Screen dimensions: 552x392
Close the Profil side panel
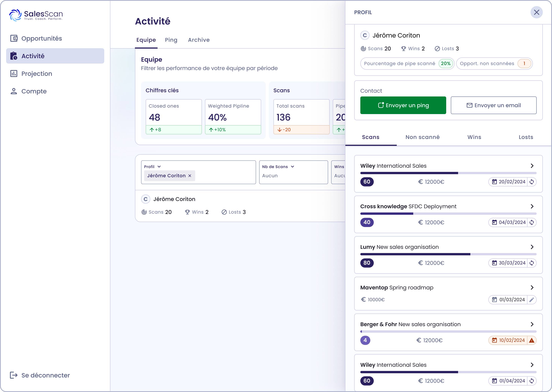[536, 12]
